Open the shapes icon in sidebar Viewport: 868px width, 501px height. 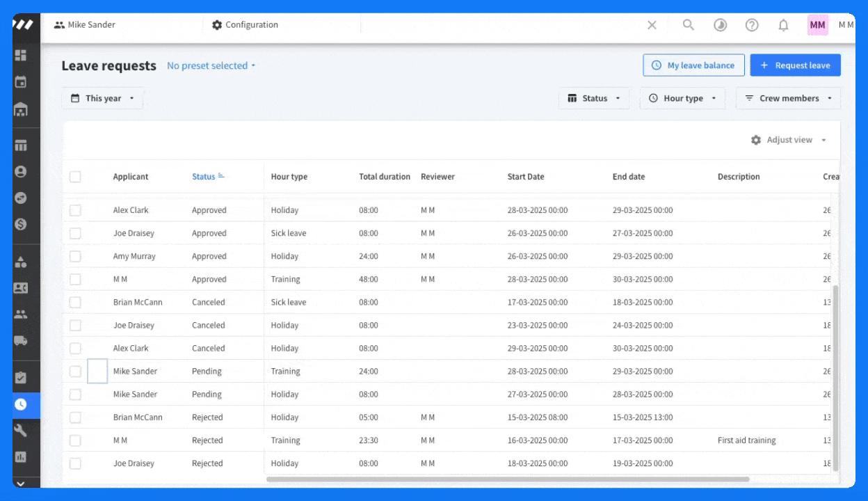point(21,262)
